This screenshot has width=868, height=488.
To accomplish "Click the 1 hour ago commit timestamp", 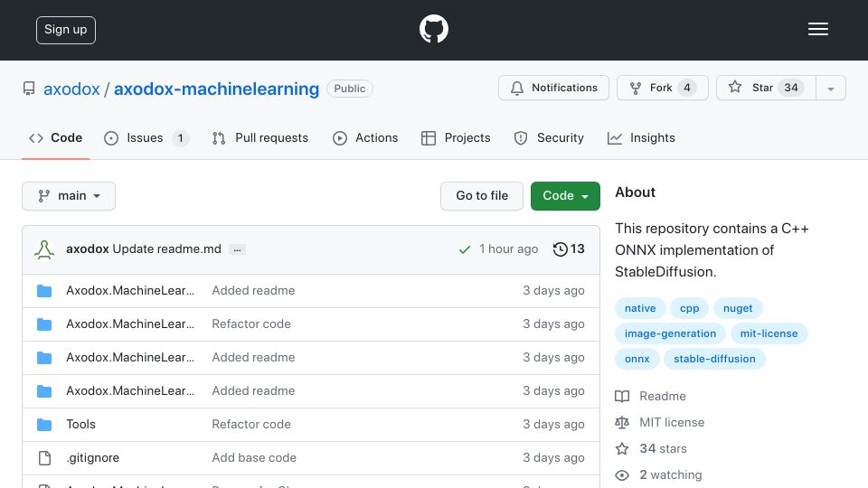I will (509, 249).
